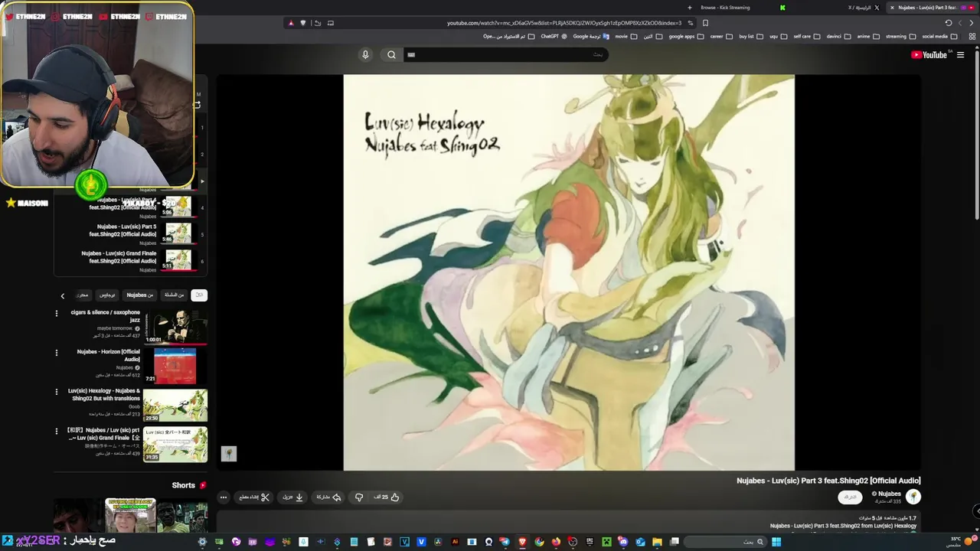Click the video title text
980x551 pixels.
pos(828,481)
